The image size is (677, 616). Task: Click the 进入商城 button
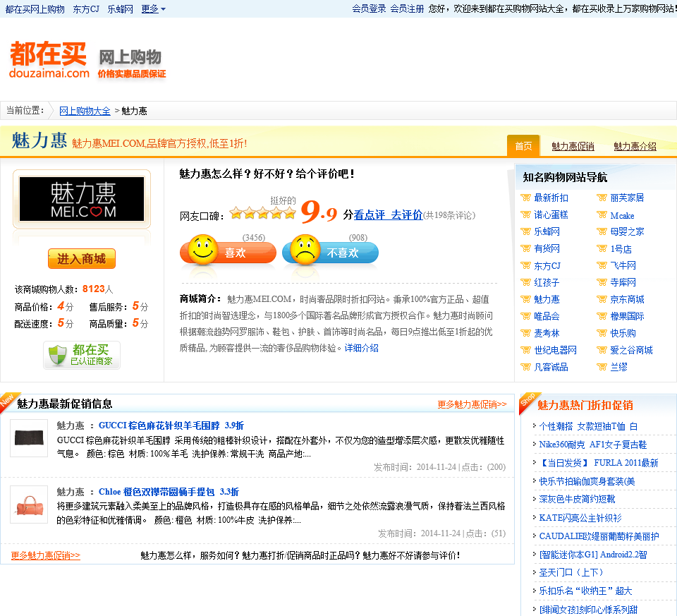pos(82,259)
